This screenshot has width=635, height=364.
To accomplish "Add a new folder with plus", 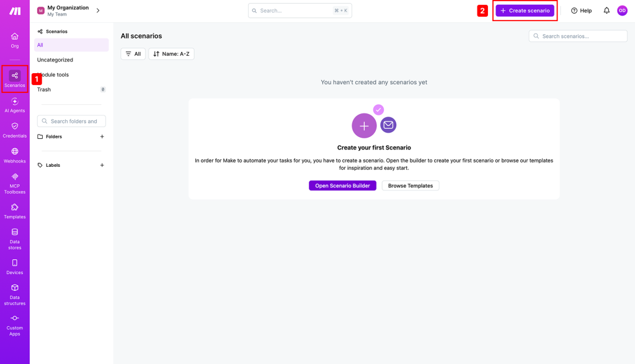I will point(102,136).
